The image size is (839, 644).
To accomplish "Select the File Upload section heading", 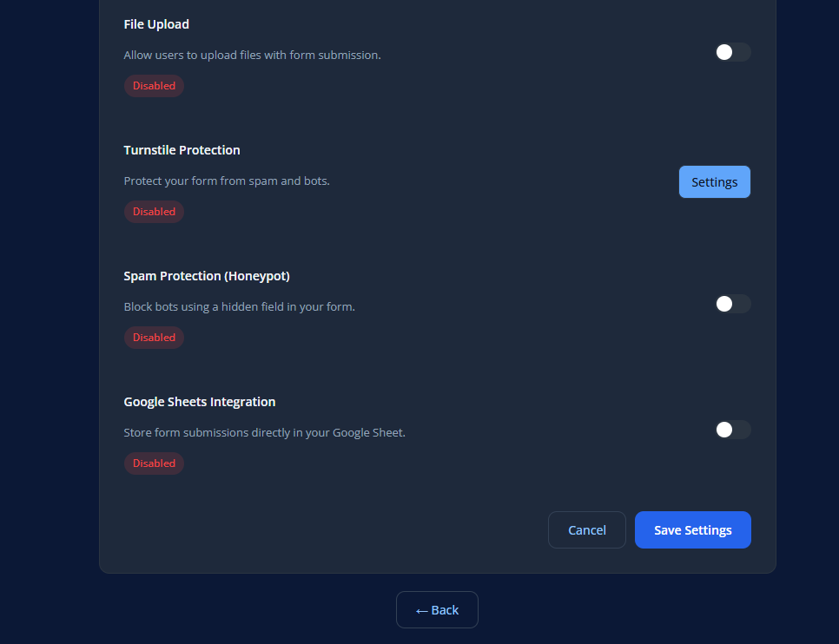I will click(x=156, y=23).
